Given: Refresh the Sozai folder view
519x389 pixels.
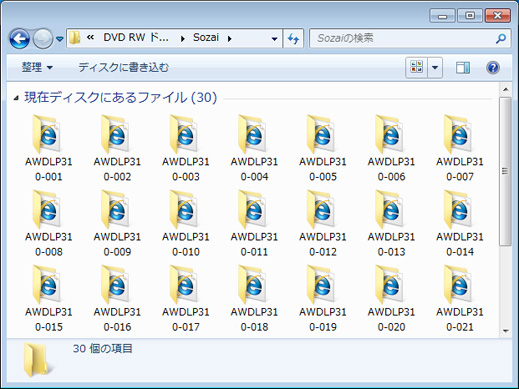Looking at the screenshot, I should click(293, 39).
